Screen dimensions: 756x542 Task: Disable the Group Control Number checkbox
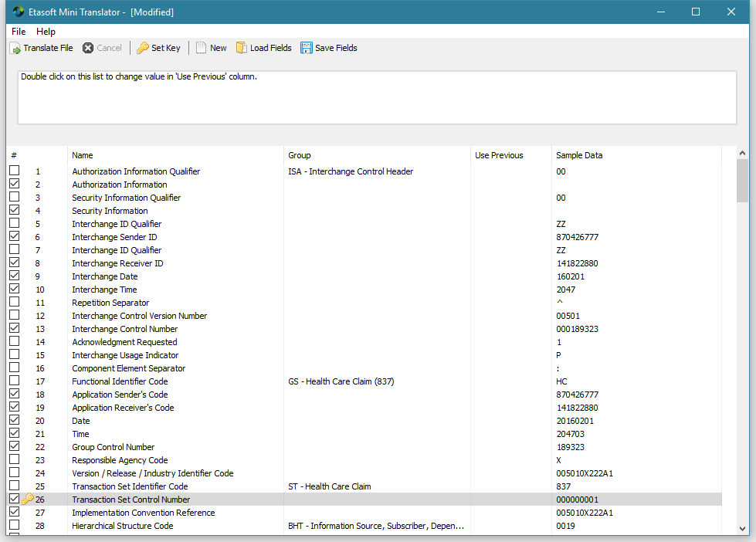point(14,447)
